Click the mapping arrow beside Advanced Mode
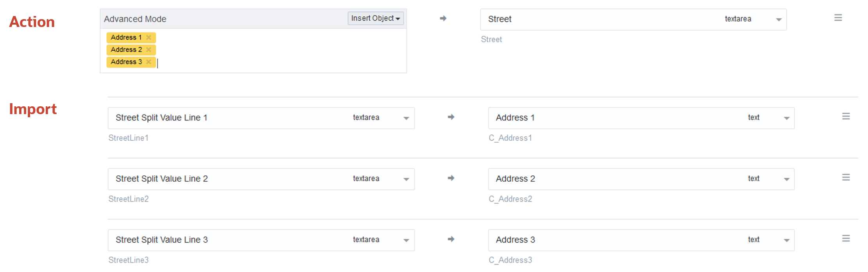 pos(443,18)
